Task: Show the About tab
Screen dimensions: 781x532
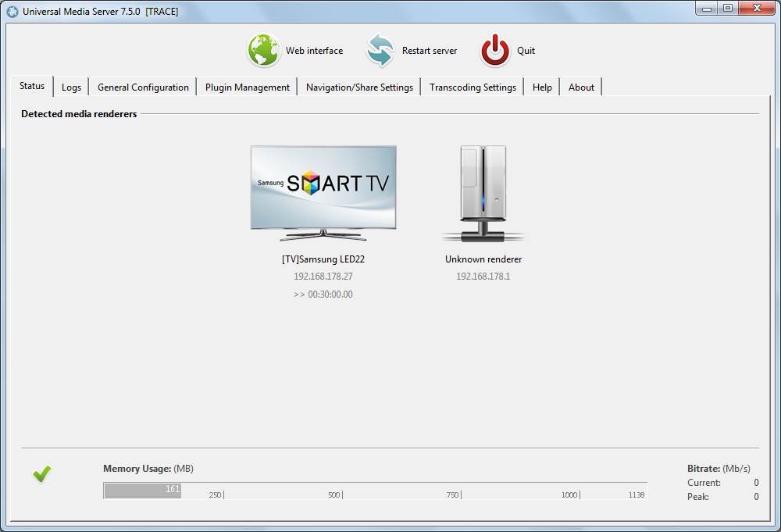Action: pyautogui.click(x=581, y=87)
